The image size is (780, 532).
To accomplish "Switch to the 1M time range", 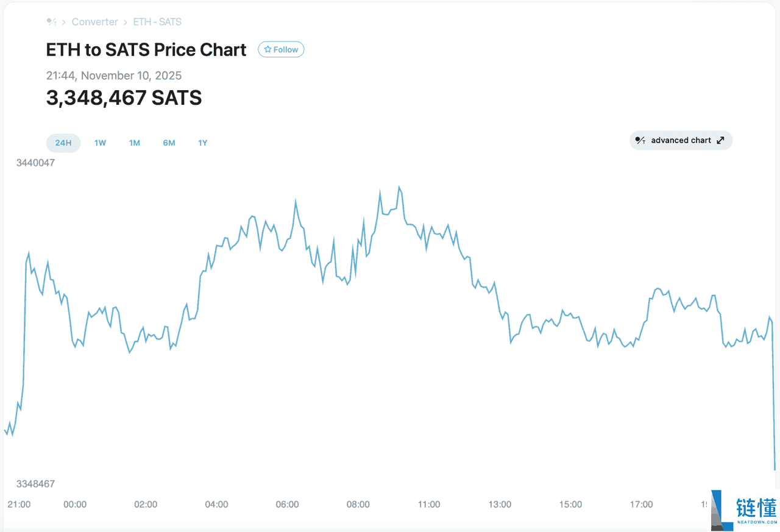I will point(134,143).
